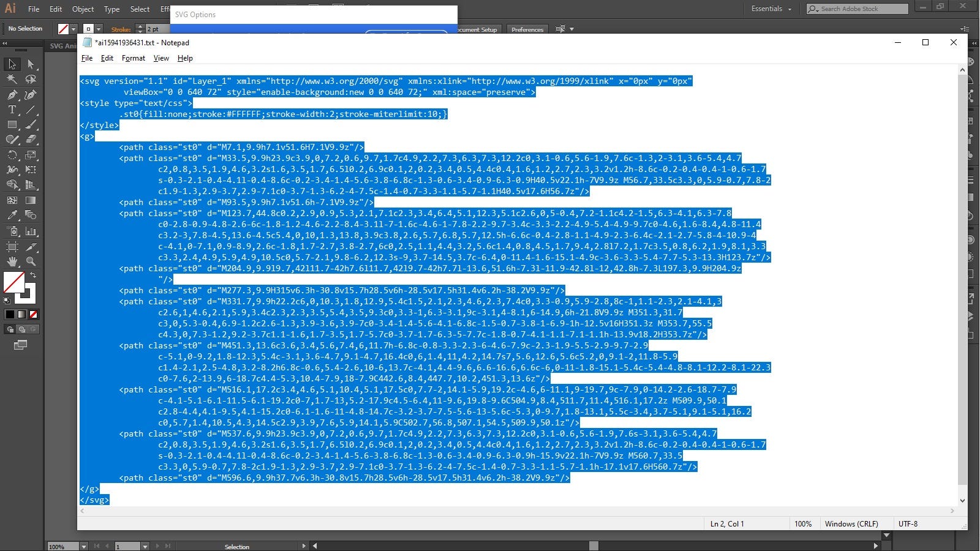Select the Scale tool
This screenshot has width=980, height=551.
coord(31,155)
